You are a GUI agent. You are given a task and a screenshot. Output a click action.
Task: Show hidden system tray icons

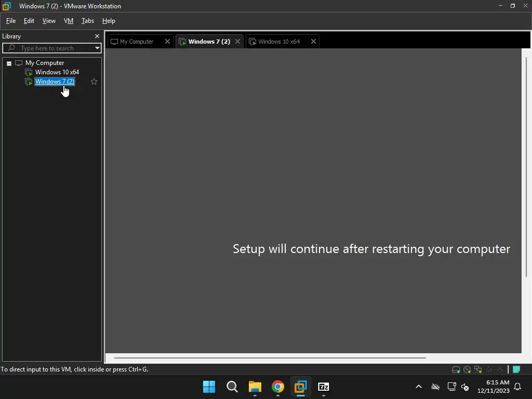pyautogui.click(x=419, y=387)
